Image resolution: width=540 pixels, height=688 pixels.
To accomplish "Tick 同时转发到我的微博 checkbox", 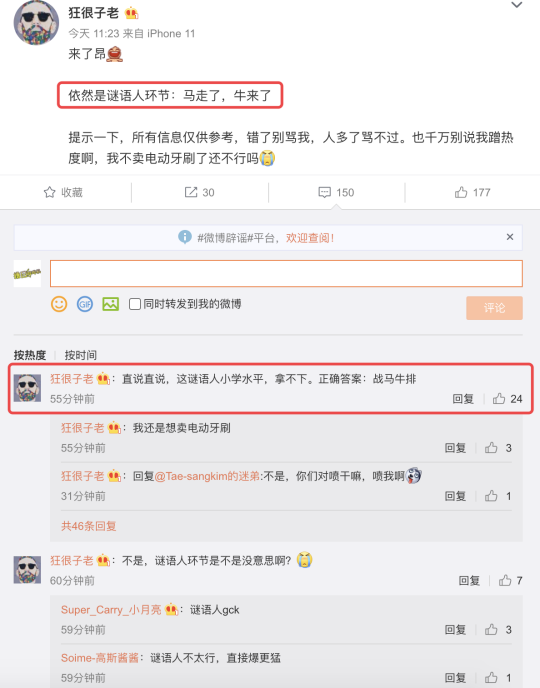I will [135, 304].
